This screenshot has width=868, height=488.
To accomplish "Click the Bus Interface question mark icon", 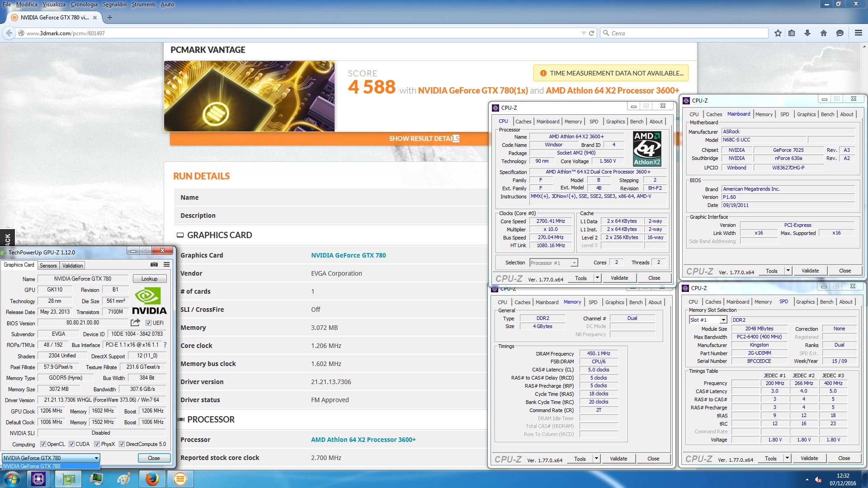I will pos(165,345).
